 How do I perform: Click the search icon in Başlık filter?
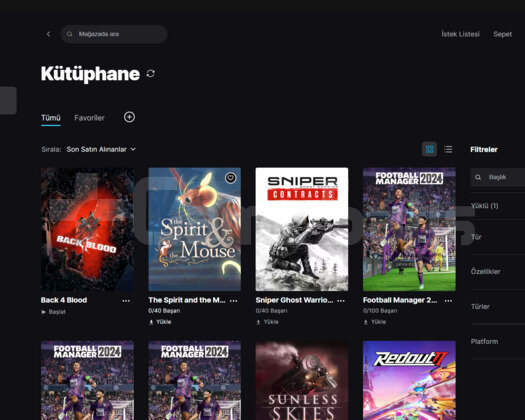coord(478,177)
